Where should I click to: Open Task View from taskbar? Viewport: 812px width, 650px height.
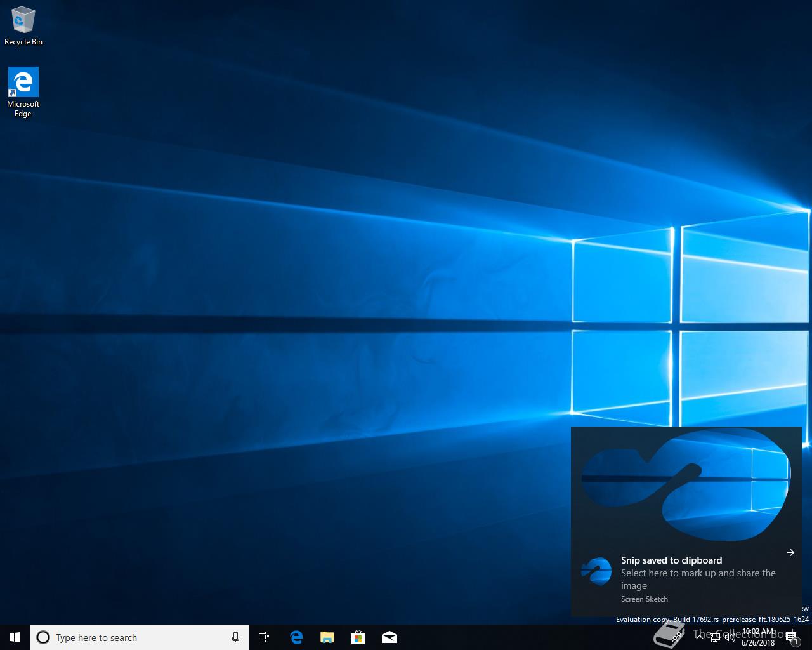pyautogui.click(x=264, y=637)
